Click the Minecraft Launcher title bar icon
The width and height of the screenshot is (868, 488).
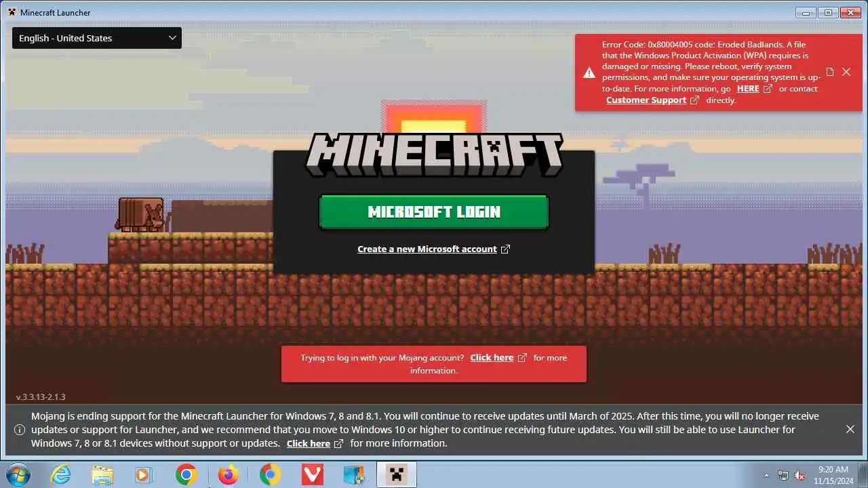[x=12, y=12]
